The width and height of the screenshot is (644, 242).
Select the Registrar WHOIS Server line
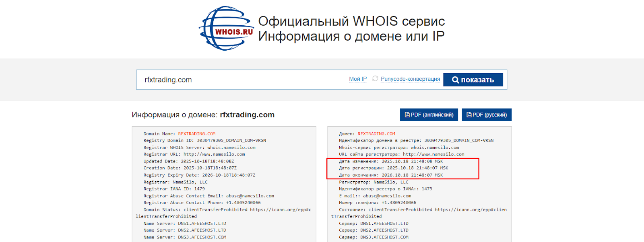(x=199, y=148)
